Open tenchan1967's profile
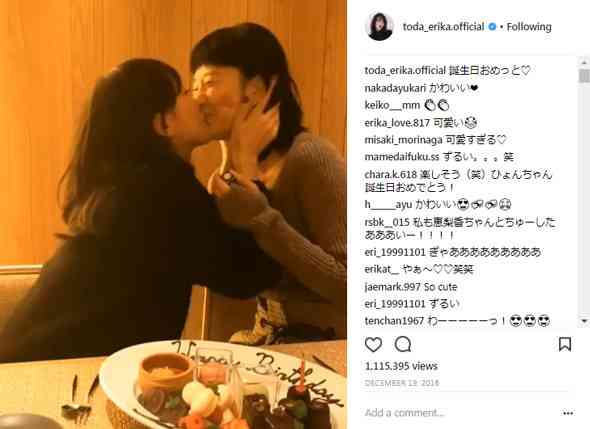Image resolution: width=590 pixels, height=429 pixels. tap(390, 321)
